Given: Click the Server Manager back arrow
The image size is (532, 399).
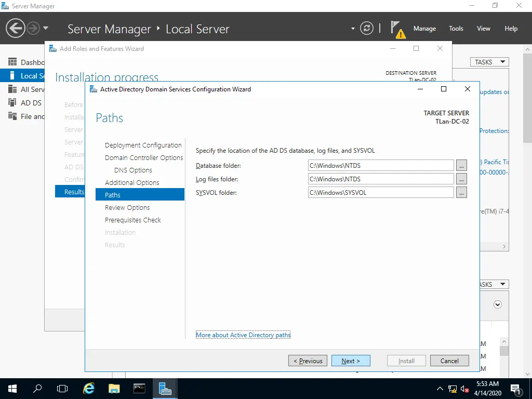Looking at the screenshot, I should click(x=15, y=28).
